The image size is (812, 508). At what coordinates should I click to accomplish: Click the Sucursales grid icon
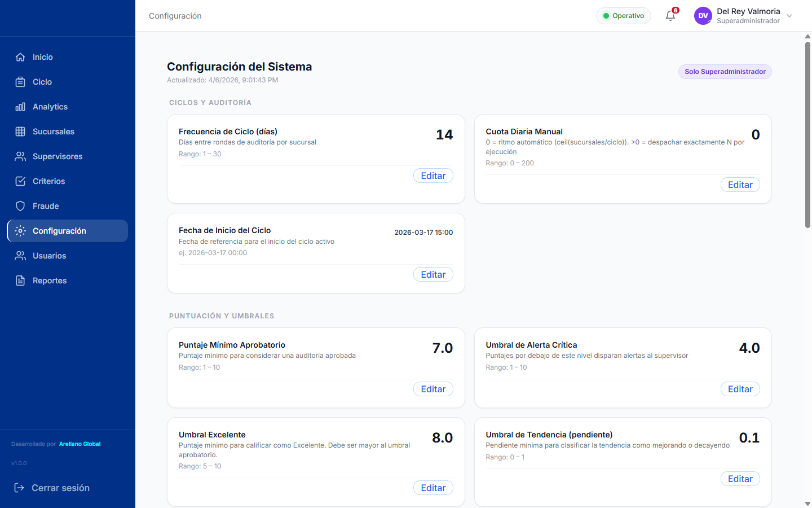[20, 132]
